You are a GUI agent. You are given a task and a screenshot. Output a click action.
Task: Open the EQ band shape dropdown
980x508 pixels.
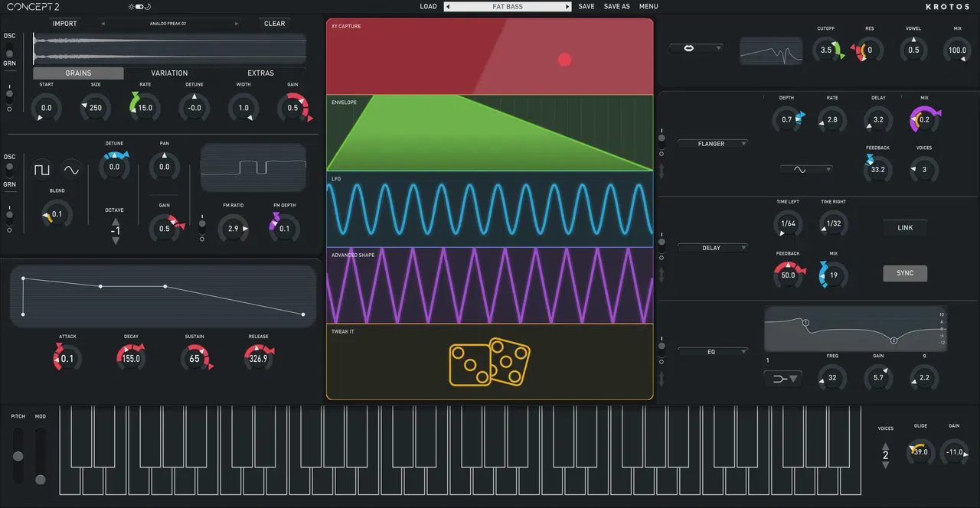(782, 378)
